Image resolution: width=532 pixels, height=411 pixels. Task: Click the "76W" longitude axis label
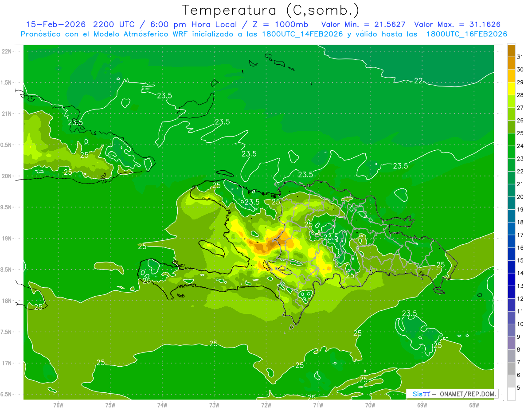[x=58, y=405]
